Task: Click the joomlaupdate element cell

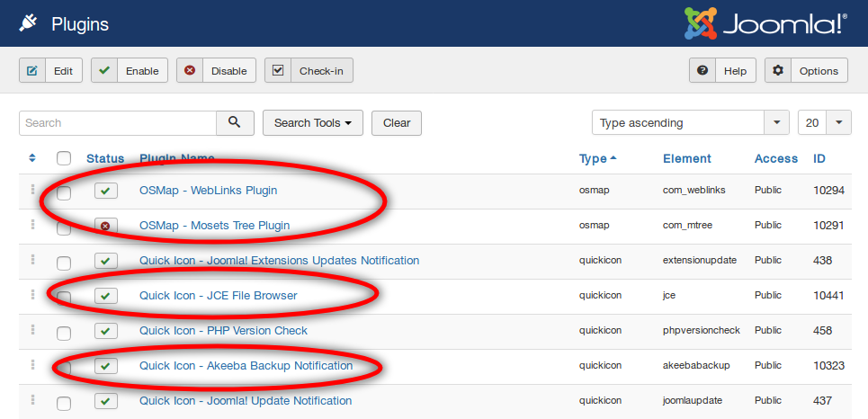Action: click(693, 400)
